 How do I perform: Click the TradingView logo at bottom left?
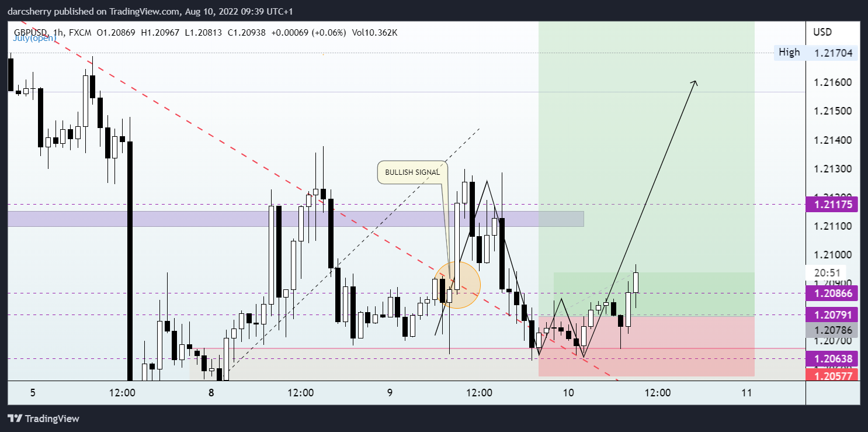pyautogui.click(x=43, y=419)
